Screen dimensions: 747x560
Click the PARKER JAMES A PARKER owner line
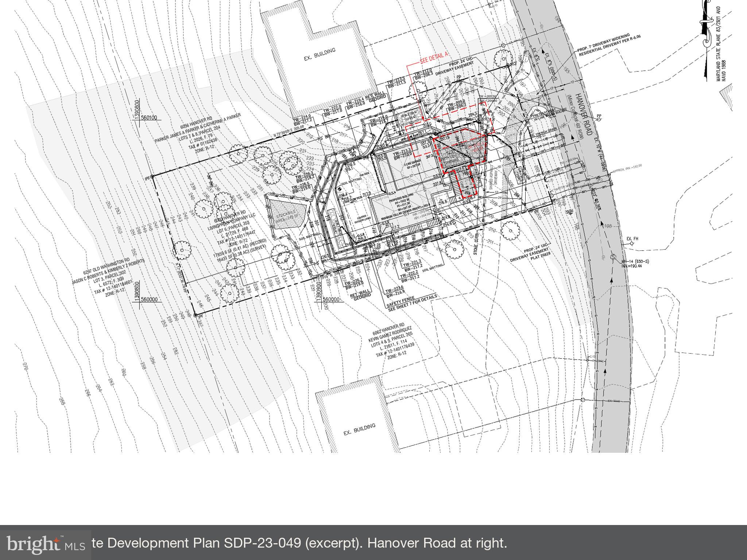coord(198,128)
